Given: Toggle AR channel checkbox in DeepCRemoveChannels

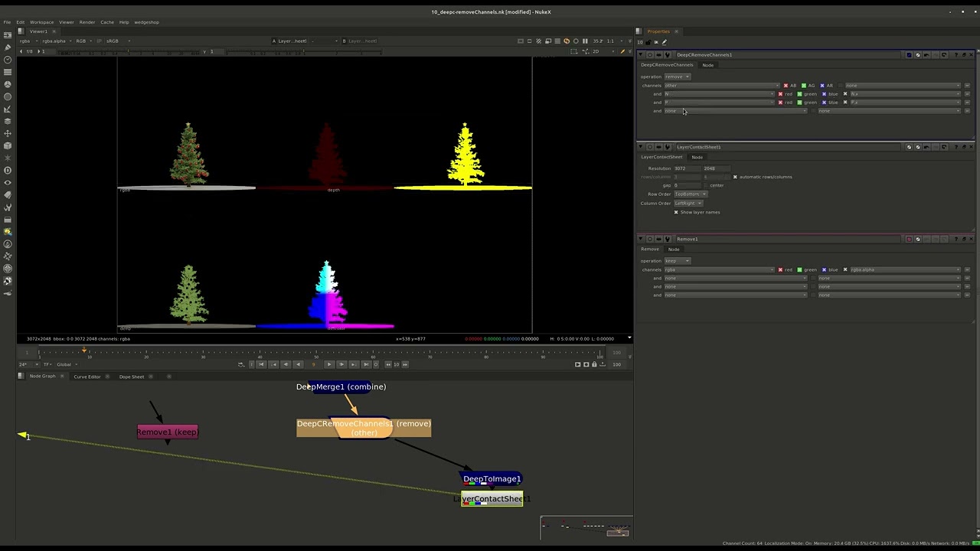Looking at the screenshot, I should (822, 86).
